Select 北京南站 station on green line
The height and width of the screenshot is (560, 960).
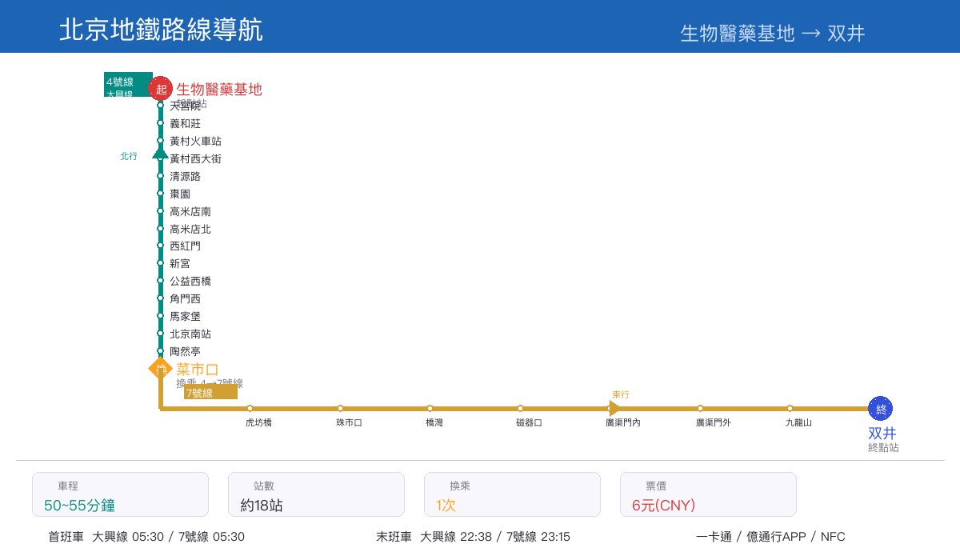tap(161, 334)
